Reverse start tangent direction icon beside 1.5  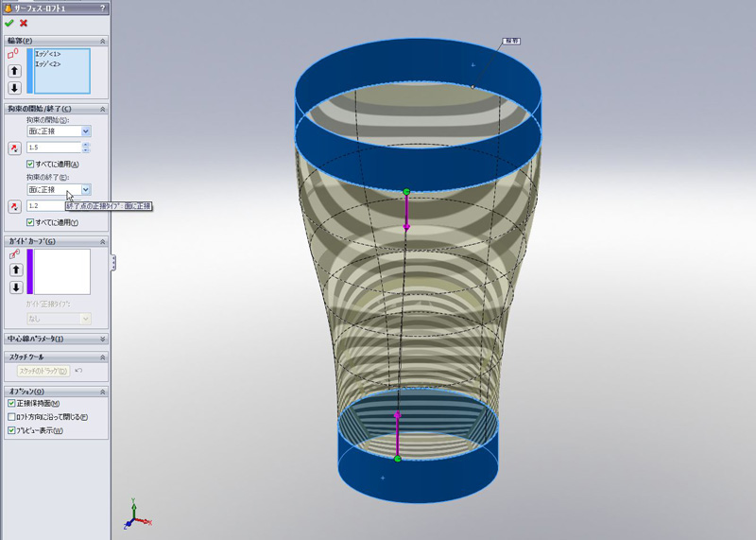point(15,148)
